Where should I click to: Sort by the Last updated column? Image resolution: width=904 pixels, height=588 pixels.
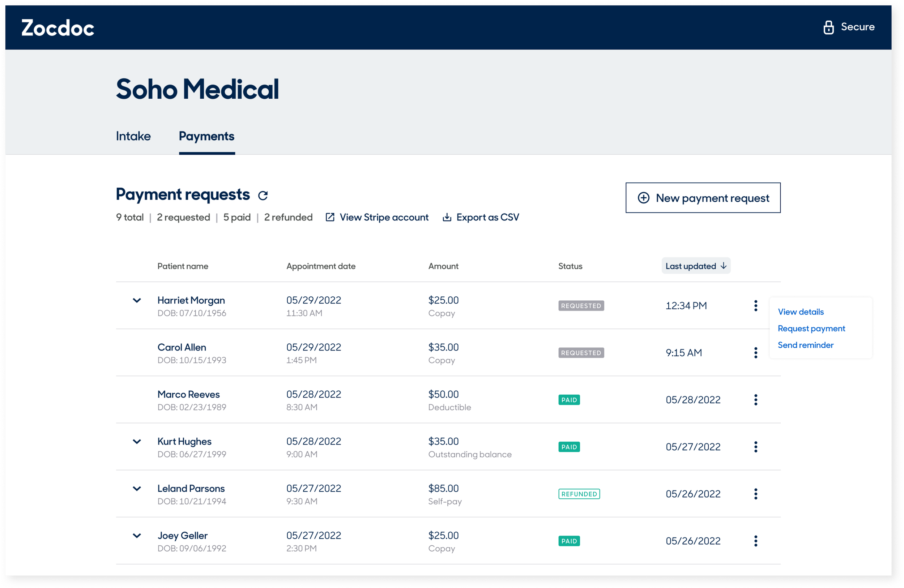click(695, 266)
